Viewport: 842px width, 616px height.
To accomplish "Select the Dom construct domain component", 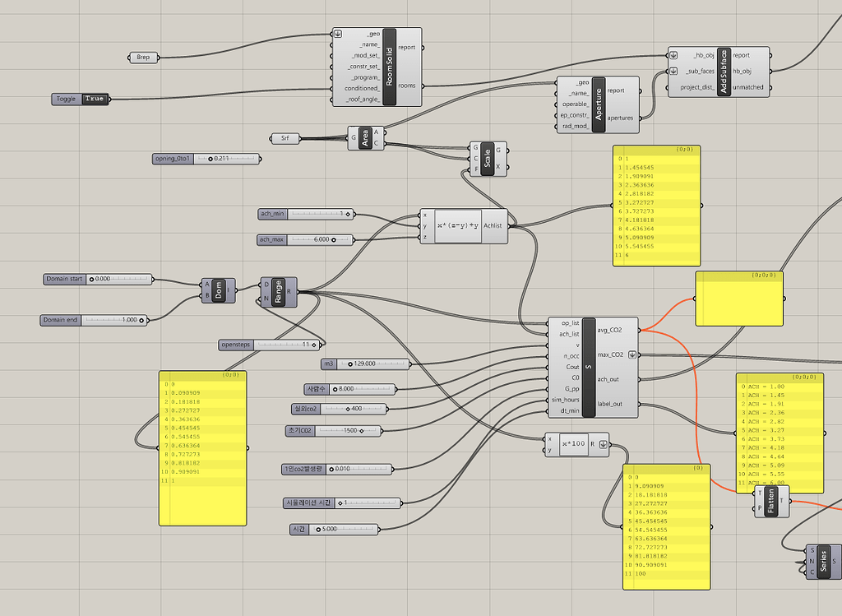I will pyautogui.click(x=218, y=290).
